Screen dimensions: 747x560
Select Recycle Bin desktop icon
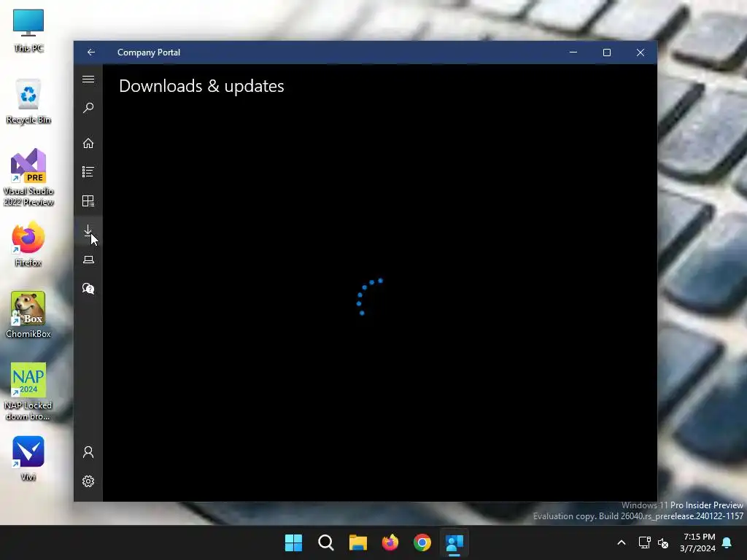point(28,101)
